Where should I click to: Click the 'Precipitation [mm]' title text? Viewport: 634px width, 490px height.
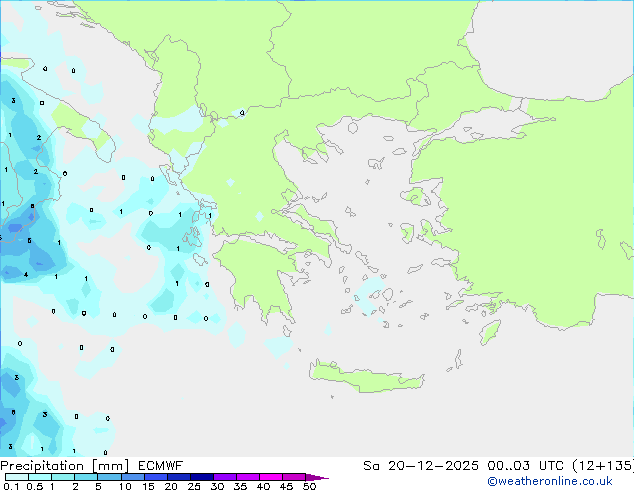[x=64, y=466]
